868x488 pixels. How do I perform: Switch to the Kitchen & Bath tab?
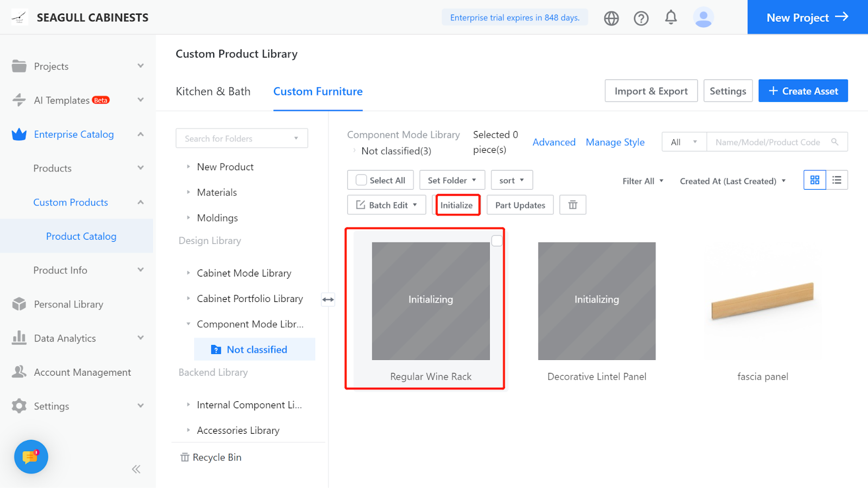[213, 92]
